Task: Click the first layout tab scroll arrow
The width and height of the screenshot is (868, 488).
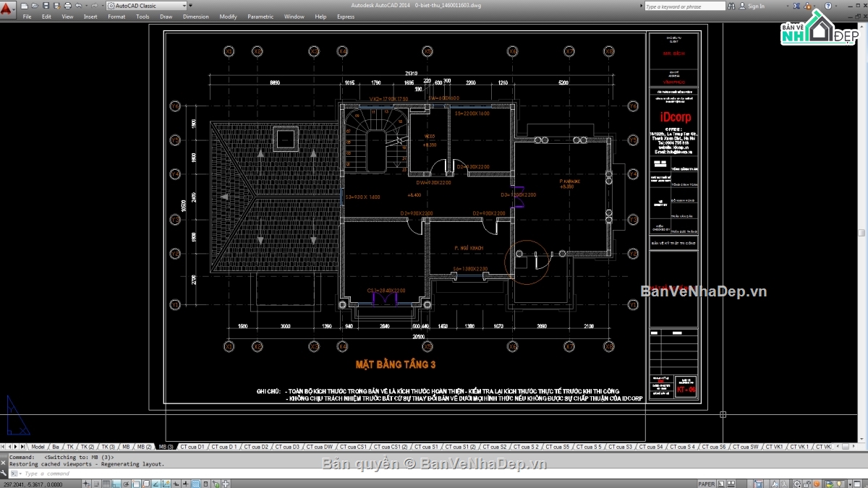Action: (3, 447)
